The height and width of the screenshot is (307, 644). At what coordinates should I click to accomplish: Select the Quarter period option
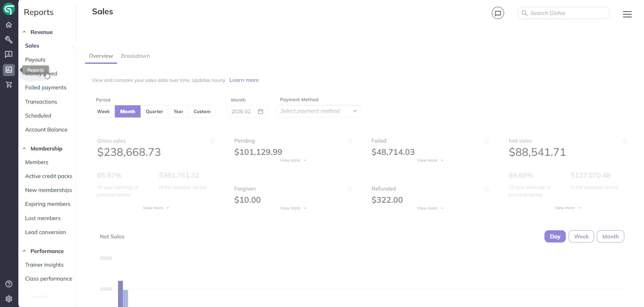click(154, 111)
